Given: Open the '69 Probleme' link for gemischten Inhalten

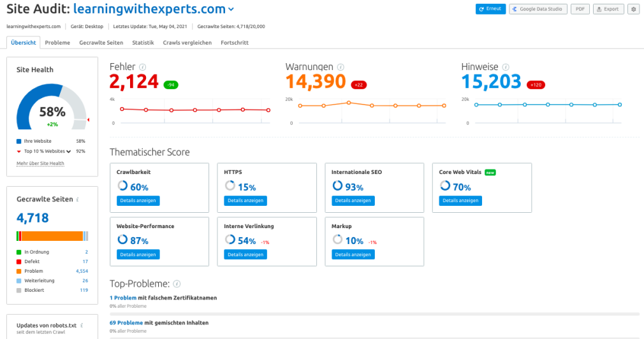Looking at the screenshot, I should point(126,323).
